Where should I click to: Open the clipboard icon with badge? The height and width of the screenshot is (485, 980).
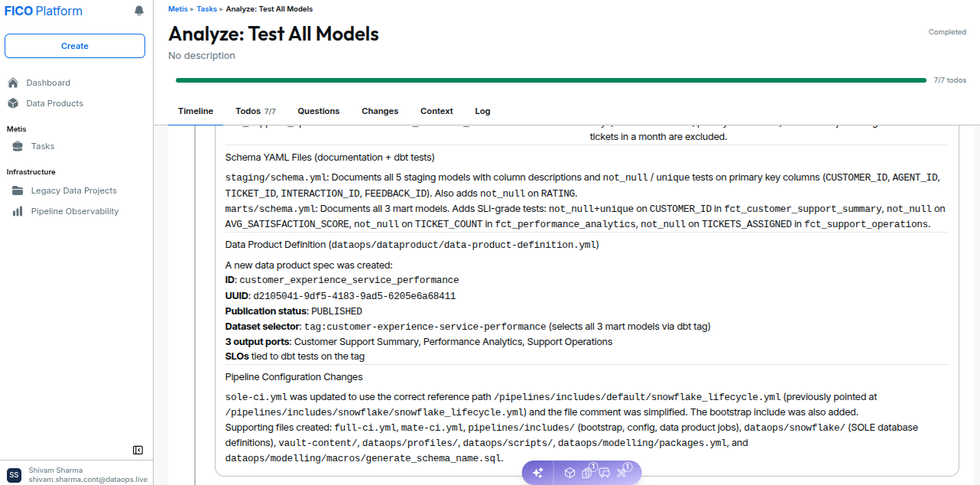tap(587, 472)
